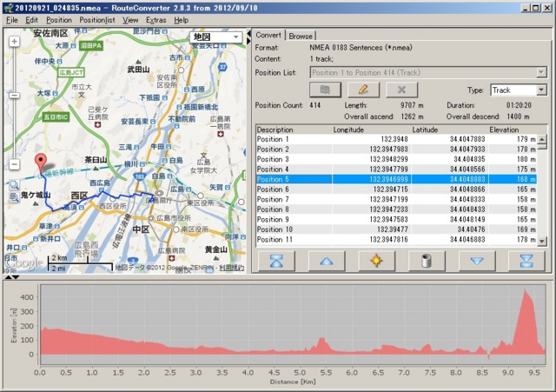Open the Extras menu
The width and height of the screenshot is (556, 392).
tap(156, 20)
